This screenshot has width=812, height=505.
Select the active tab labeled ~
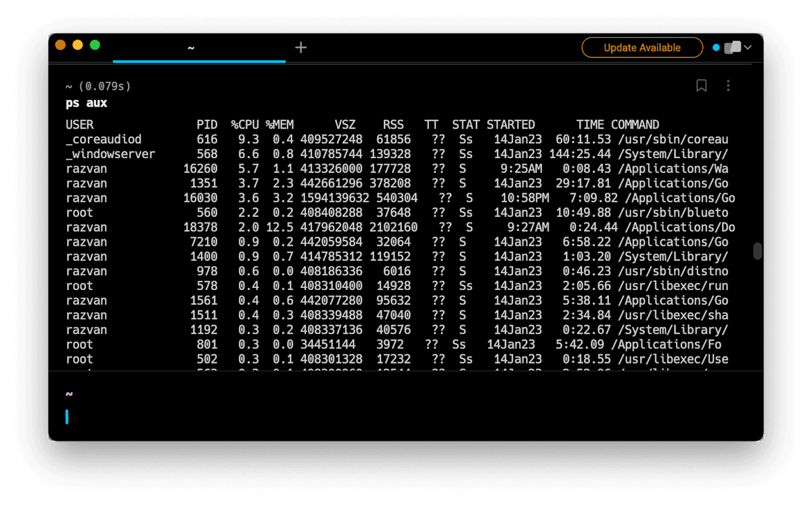pos(191,47)
